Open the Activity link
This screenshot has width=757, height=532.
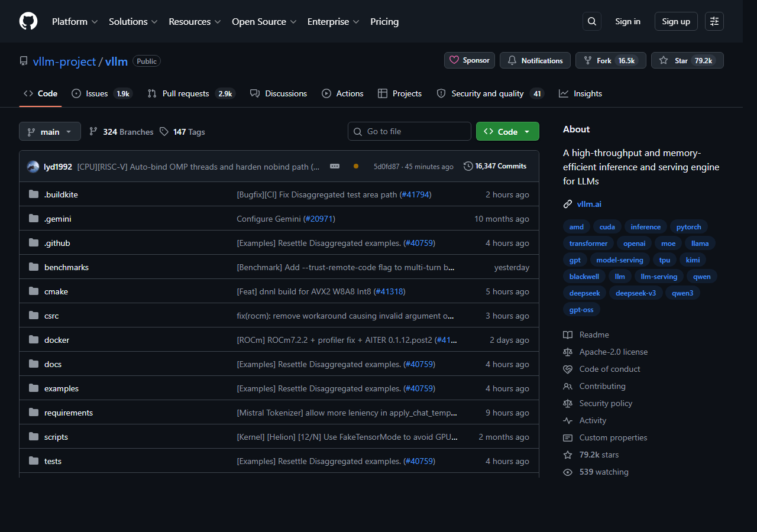(x=585, y=420)
